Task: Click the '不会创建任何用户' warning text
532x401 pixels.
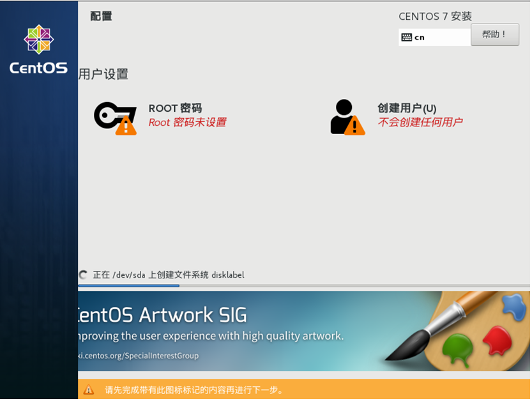Action: point(420,122)
